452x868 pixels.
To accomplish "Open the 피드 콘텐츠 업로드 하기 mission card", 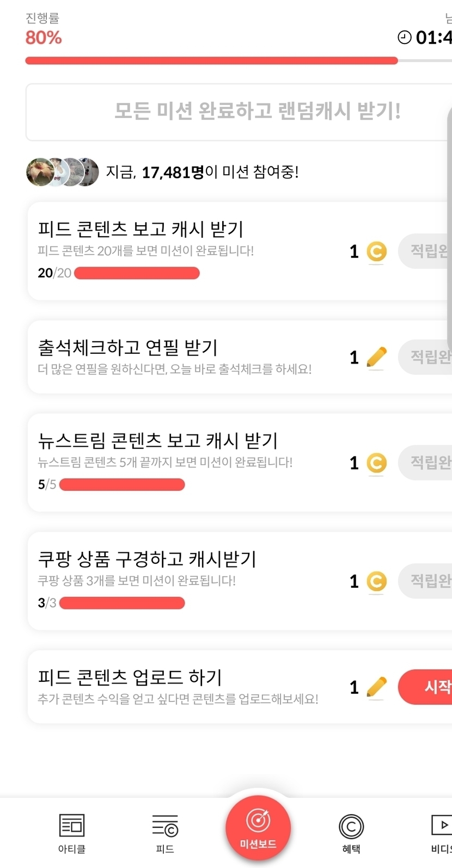I will [x=180, y=687].
